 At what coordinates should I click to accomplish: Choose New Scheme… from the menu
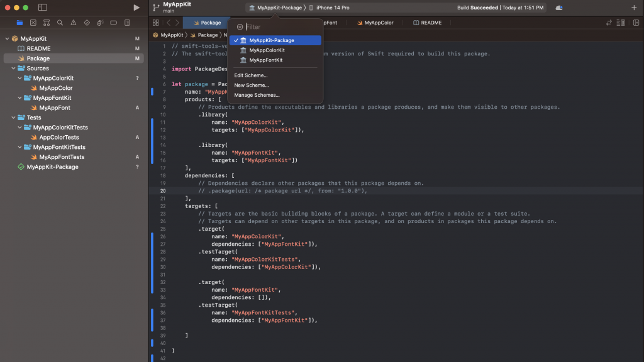click(x=252, y=85)
